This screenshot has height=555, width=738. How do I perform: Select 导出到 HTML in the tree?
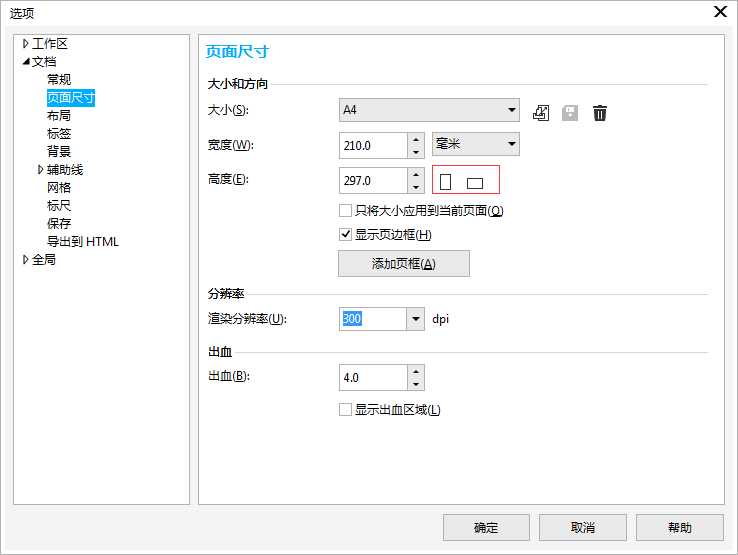pos(82,242)
